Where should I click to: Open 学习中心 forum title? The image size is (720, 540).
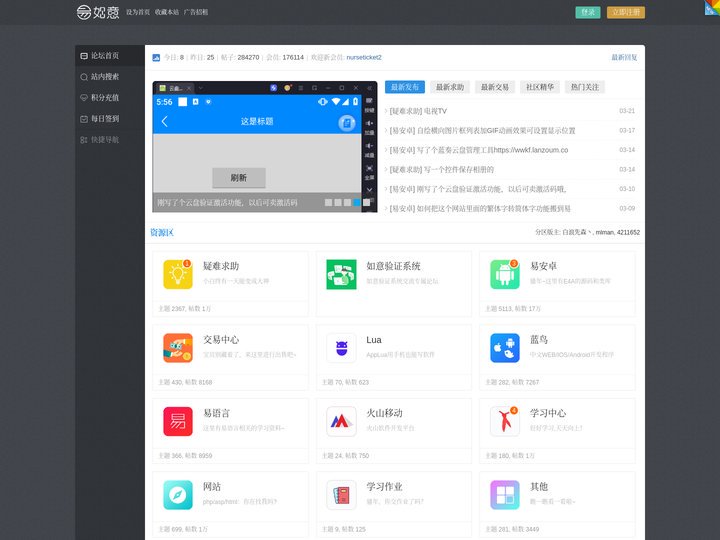[548, 413]
